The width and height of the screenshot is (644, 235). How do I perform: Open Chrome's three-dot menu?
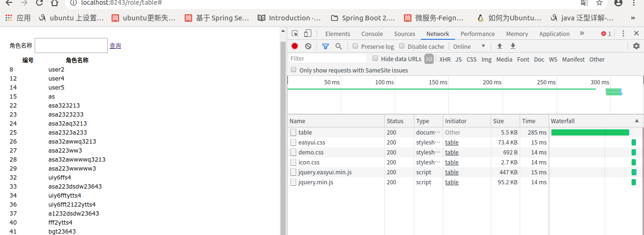(635, 2)
